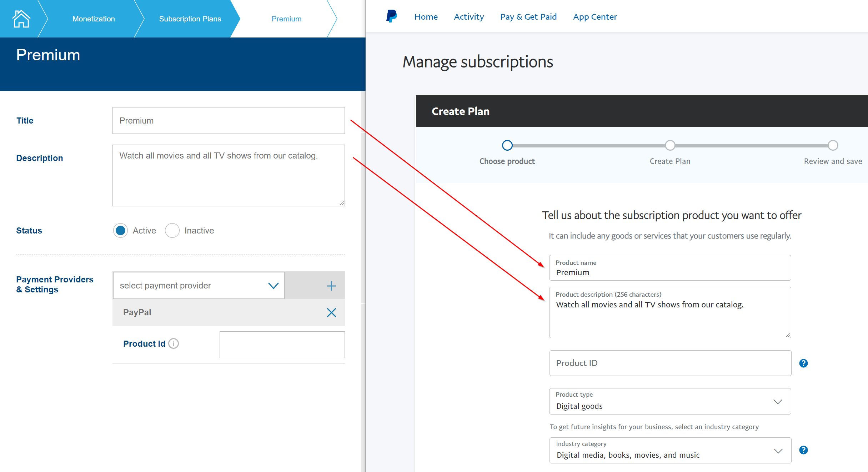The width and height of the screenshot is (868, 472).
Task: Click the Review and save step marker
Action: point(832,145)
